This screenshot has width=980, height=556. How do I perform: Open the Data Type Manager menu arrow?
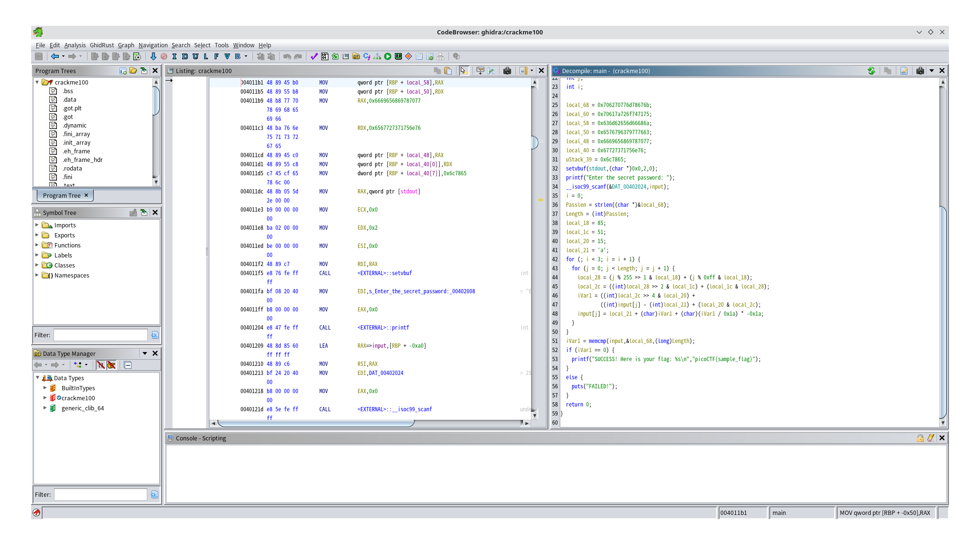click(144, 353)
